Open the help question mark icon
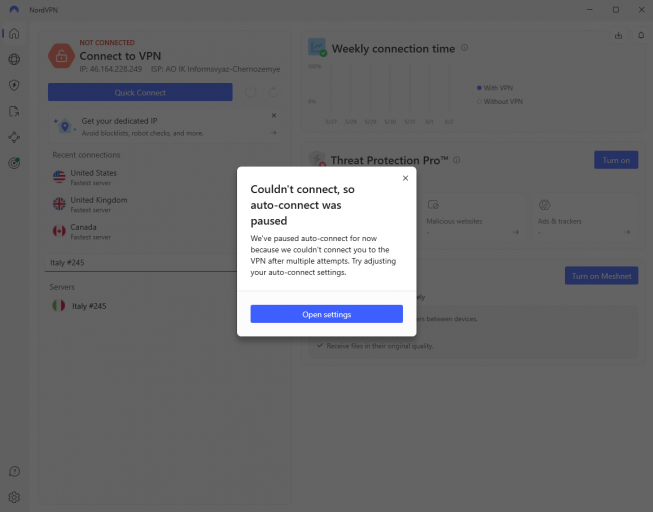This screenshot has width=653, height=512. coord(14,471)
